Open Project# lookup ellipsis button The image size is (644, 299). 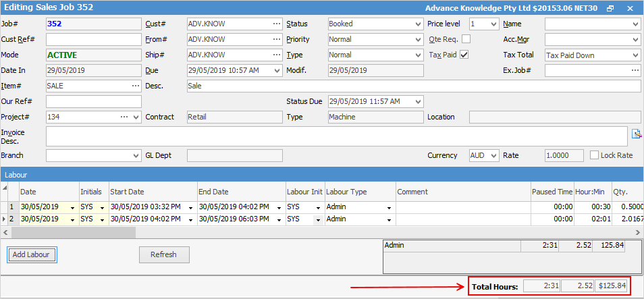pos(124,117)
